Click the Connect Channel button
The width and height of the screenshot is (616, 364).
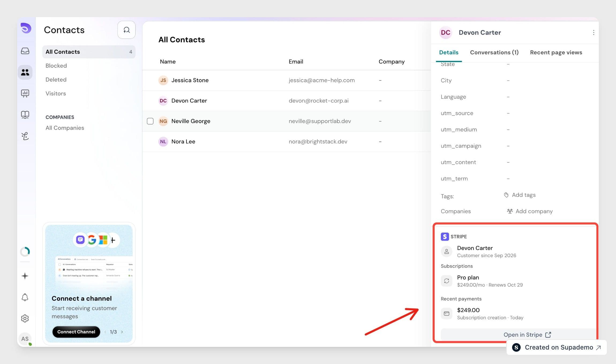(x=76, y=332)
